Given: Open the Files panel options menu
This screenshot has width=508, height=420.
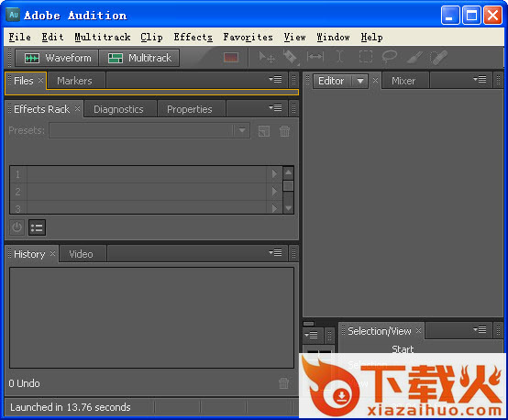Looking at the screenshot, I should (x=275, y=80).
